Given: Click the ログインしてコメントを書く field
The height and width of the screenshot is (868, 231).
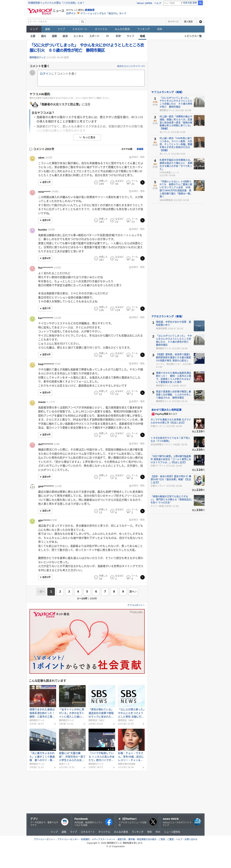Looking at the screenshot, I should coord(91,78).
